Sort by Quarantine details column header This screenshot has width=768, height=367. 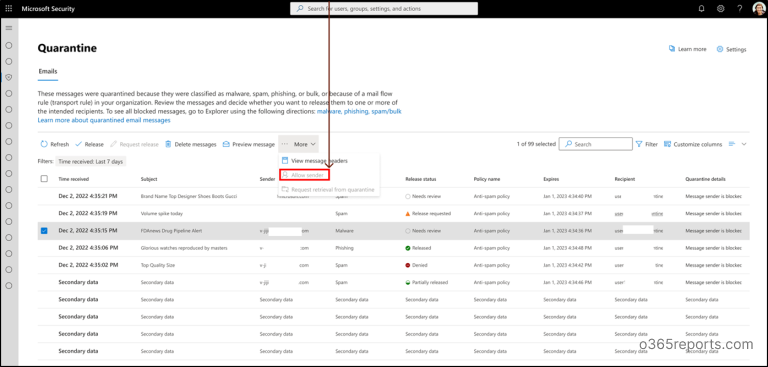[x=705, y=179]
